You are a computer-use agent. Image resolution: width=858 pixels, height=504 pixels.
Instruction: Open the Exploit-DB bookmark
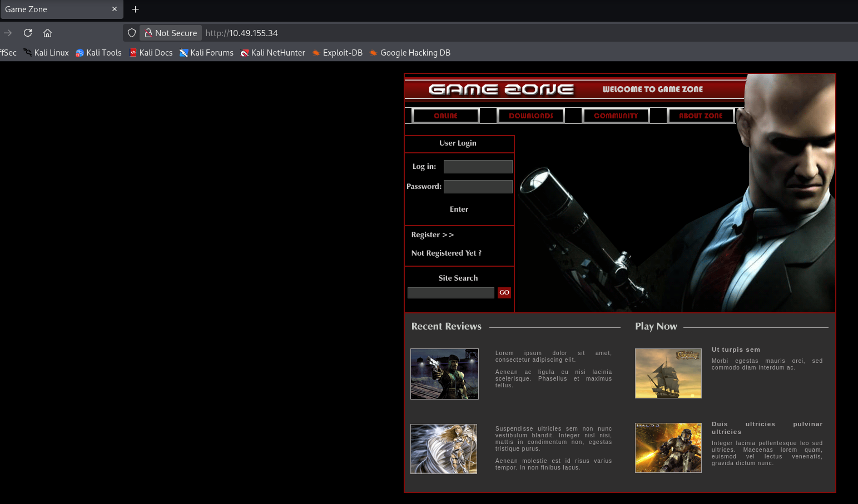pyautogui.click(x=337, y=53)
